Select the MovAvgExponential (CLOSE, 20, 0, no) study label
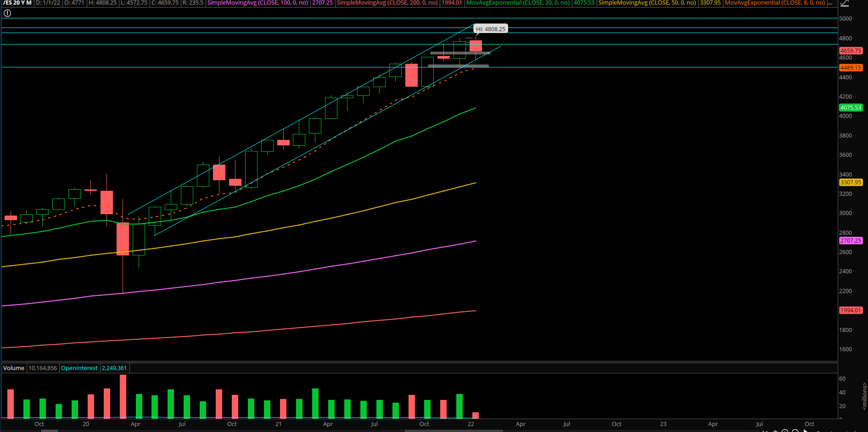868x432 pixels. pos(518,3)
